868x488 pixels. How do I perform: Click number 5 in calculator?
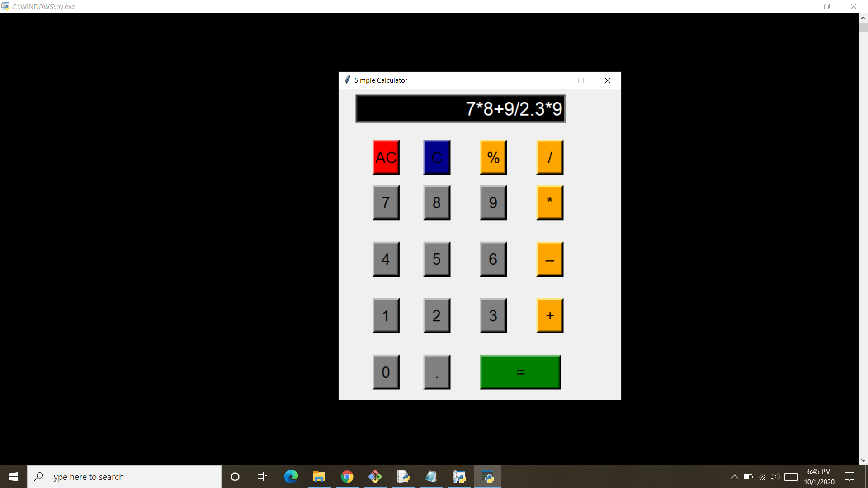[436, 259]
